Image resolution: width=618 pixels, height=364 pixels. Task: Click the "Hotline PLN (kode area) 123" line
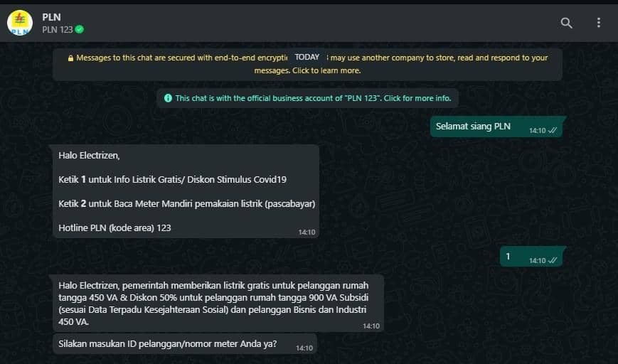pos(114,227)
